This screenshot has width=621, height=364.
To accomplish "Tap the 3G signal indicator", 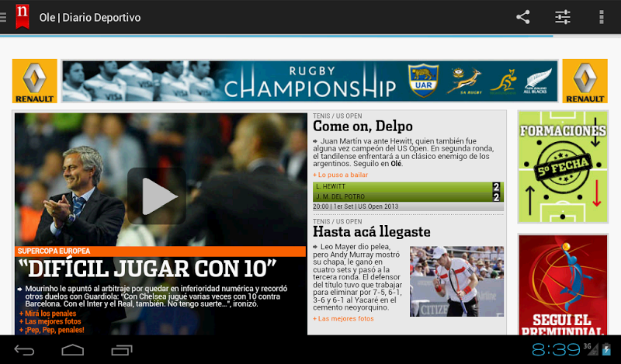I will (x=591, y=348).
